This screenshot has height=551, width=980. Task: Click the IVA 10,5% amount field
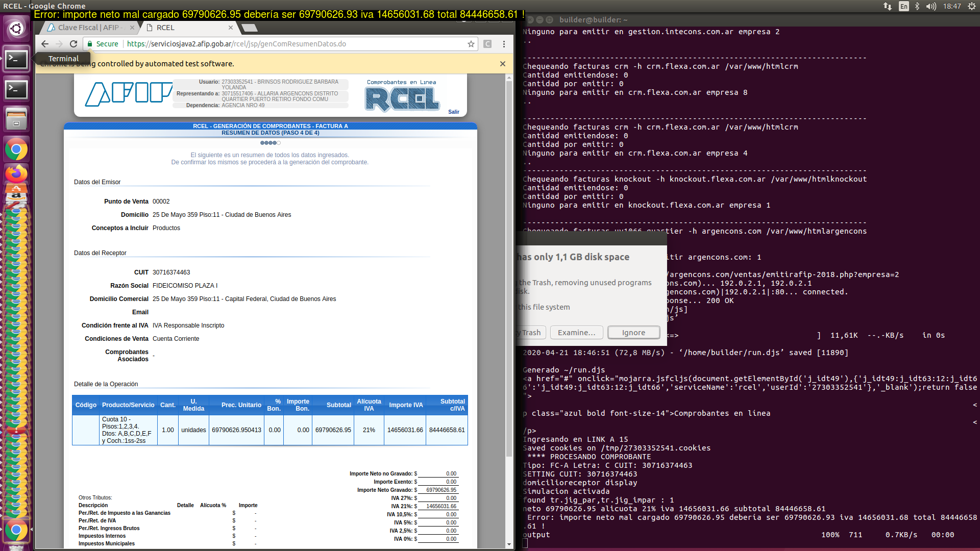pyautogui.click(x=438, y=514)
